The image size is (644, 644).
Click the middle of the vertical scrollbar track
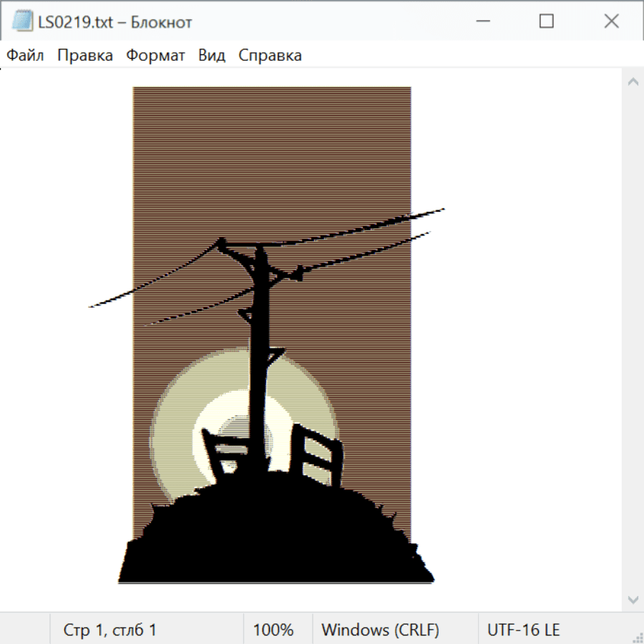coord(633,341)
